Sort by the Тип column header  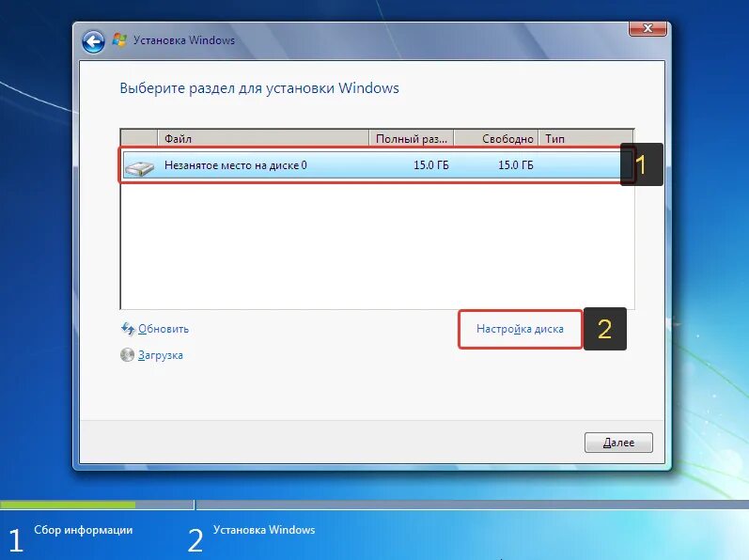(586, 138)
